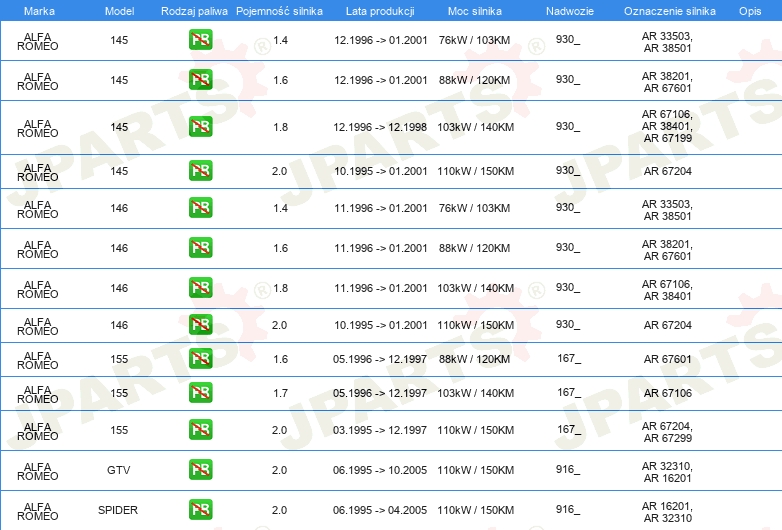Viewport: 782px width, 530px height.
Task: Click engine size 1.7 cell
Action: pyautogui.click(x=280, y=393)
